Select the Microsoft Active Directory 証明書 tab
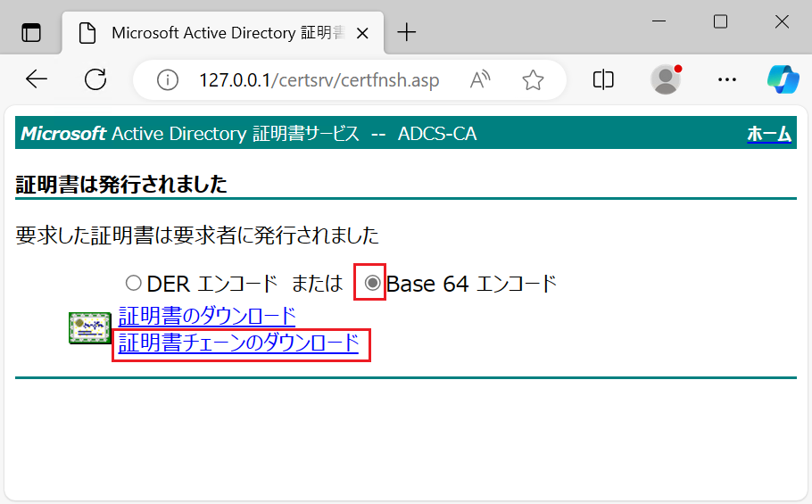 tap(223, 33)
